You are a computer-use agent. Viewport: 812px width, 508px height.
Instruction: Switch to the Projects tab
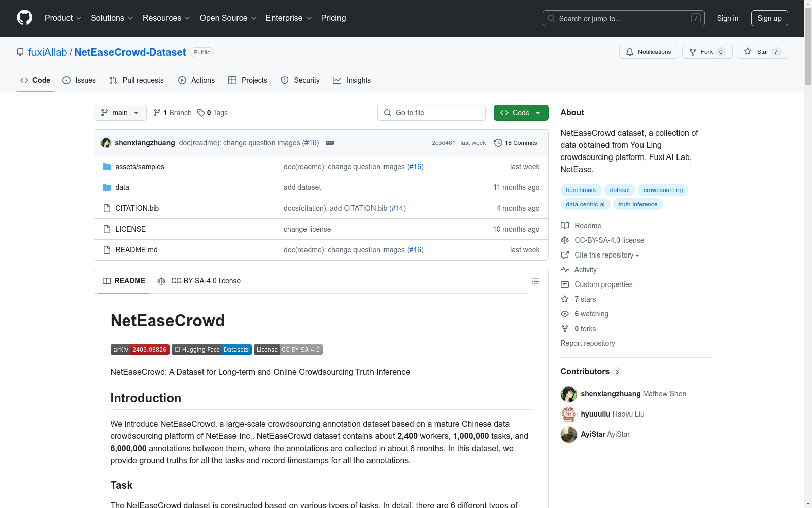[248, 80]
